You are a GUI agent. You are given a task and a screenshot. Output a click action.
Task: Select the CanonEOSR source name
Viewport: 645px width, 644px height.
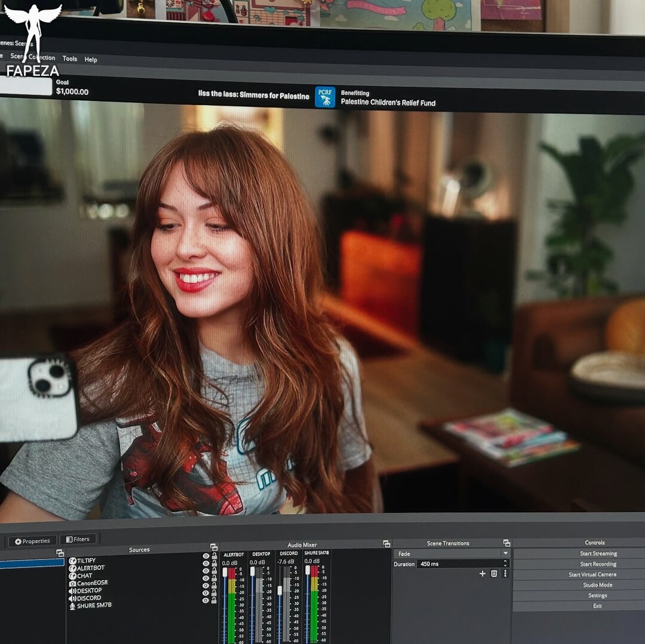pos(92,583)
